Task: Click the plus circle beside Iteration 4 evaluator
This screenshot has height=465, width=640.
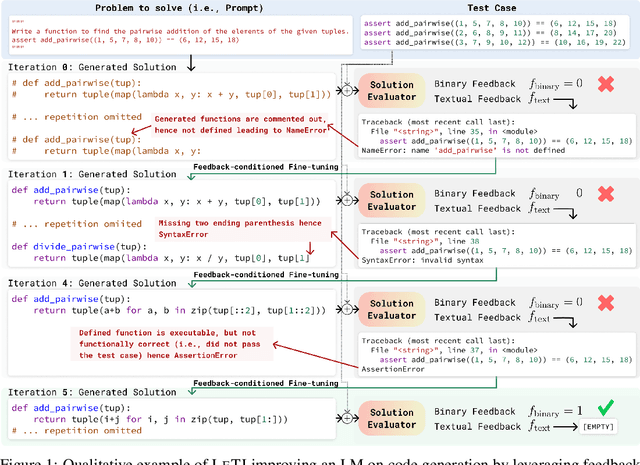Action: (x=346, y=307)
